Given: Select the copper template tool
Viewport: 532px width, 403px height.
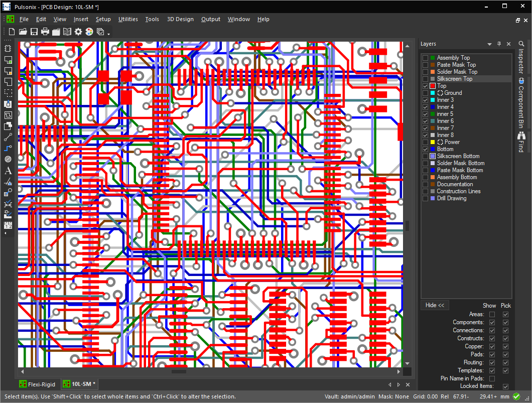Looking at the screenshot, I should coord(8,115).
